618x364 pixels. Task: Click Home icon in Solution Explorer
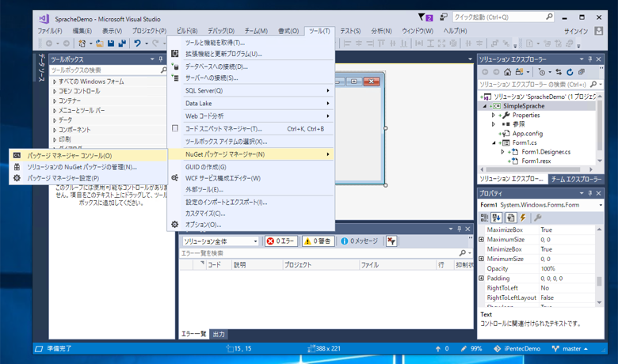pos(508,72)
